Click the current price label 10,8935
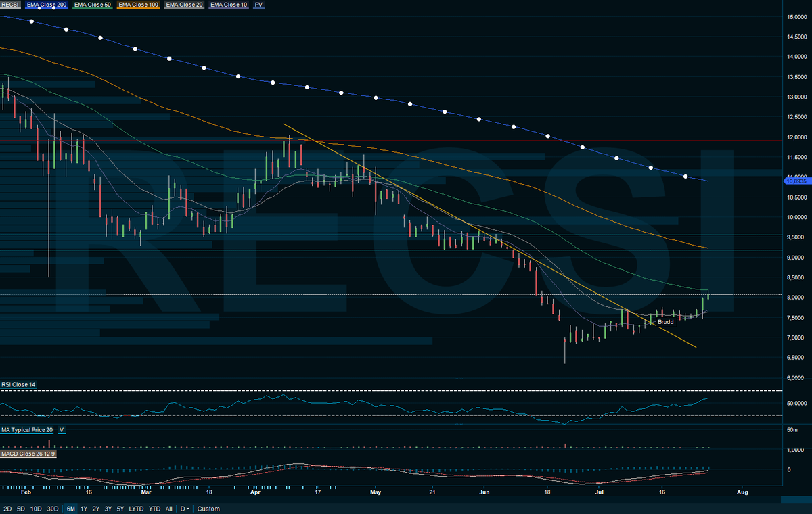Image resolution: width=812 pixels, height=514 pixels. click(x=796, y=180)
